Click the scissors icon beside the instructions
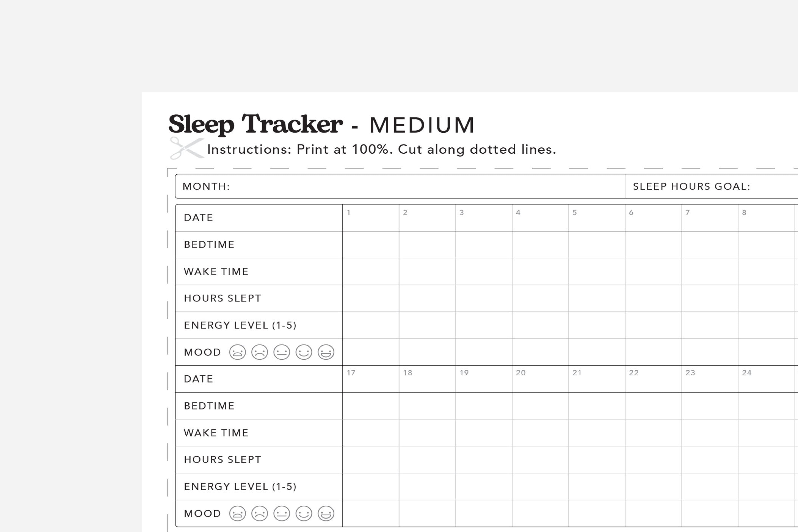 coord(187,148)
